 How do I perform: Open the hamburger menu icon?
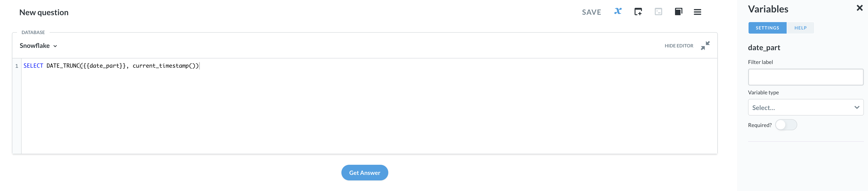point(698,12)
